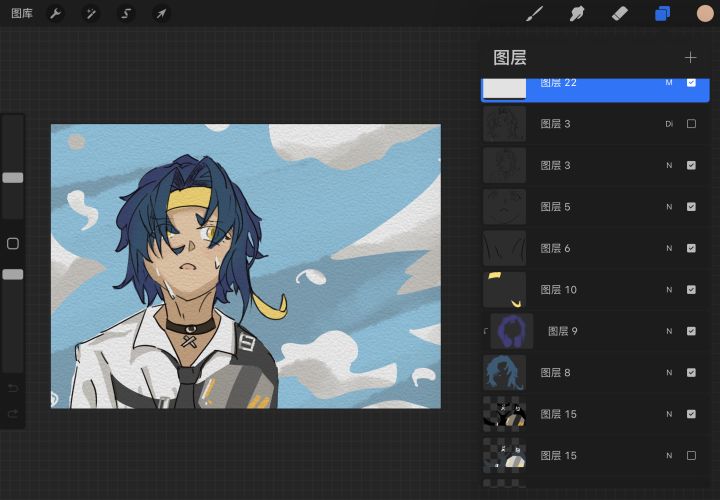Check the hidden 图层 15 layer
The image size is (720, 500).
[x=691, y=455]
